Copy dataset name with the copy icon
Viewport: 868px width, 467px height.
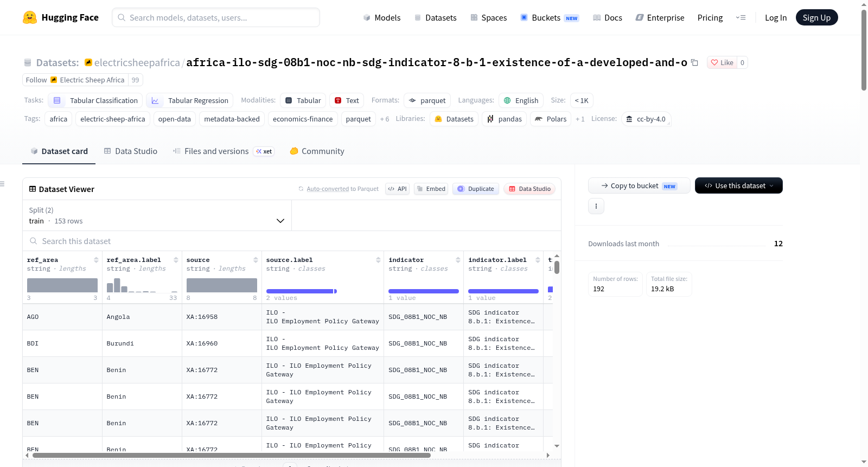694,62
